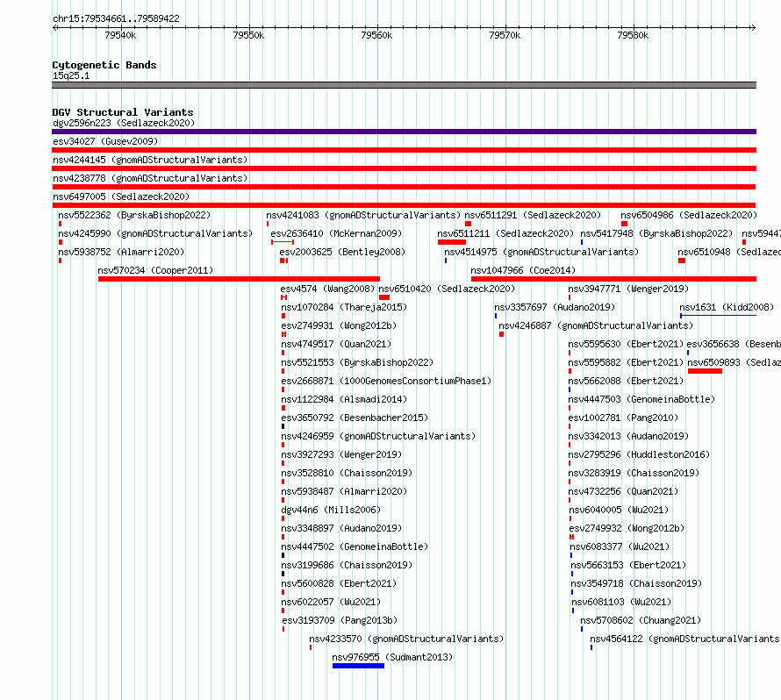The width and height of the screenshot is (781, 700).
Task: Click dgv44n6 (Mills2006) label
Action: [x=331, y=510]
